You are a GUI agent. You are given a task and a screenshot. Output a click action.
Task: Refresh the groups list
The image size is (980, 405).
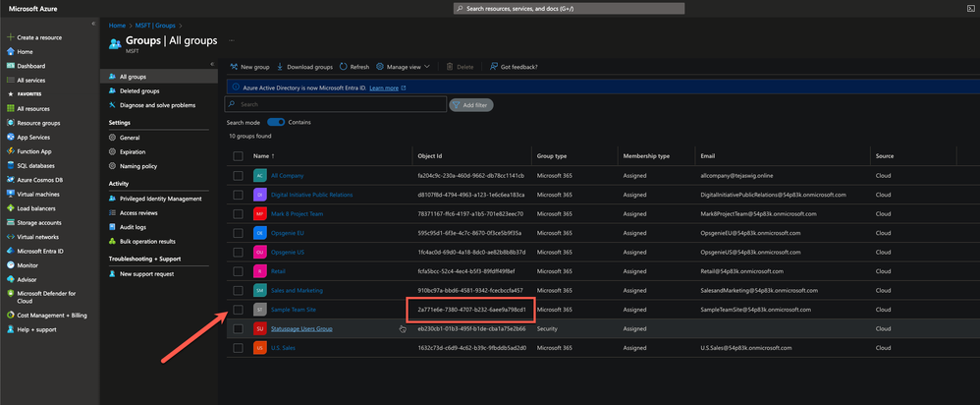(354, 67)
